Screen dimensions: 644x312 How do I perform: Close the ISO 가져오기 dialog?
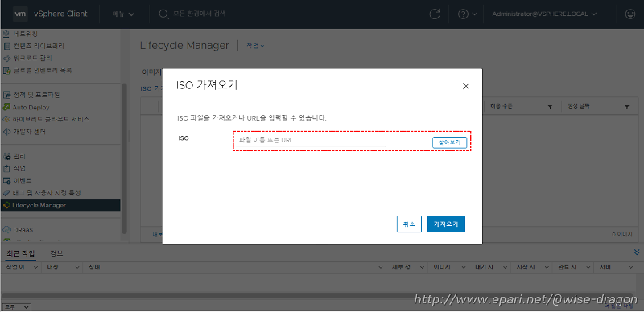coord(466,86)
